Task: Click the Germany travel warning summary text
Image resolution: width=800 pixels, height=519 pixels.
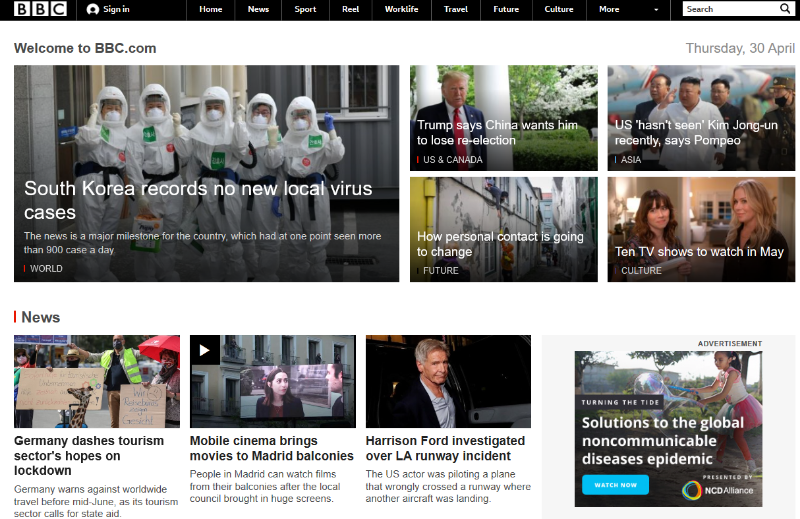Action: (96, 502)
